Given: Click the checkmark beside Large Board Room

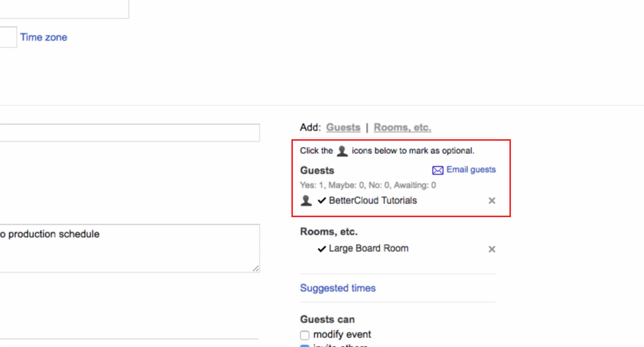Looking at the screenshot, I should 322,249.
